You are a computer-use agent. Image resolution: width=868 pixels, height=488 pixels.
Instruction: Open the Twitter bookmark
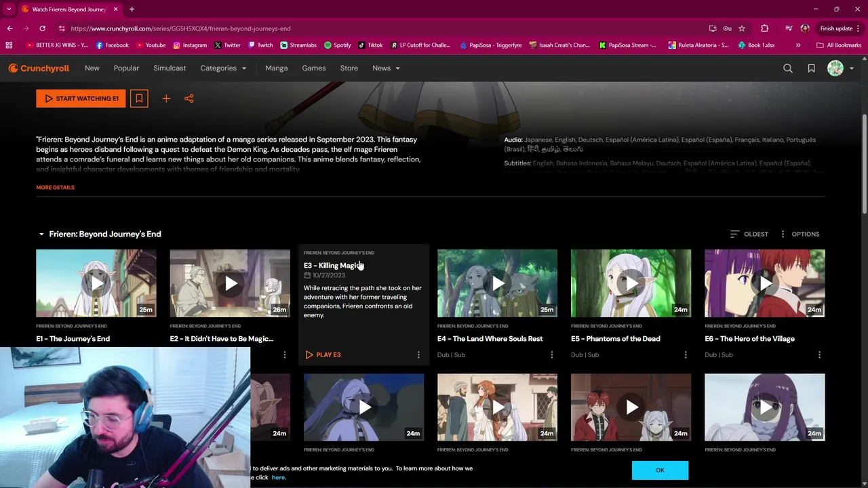coord(227,45)
